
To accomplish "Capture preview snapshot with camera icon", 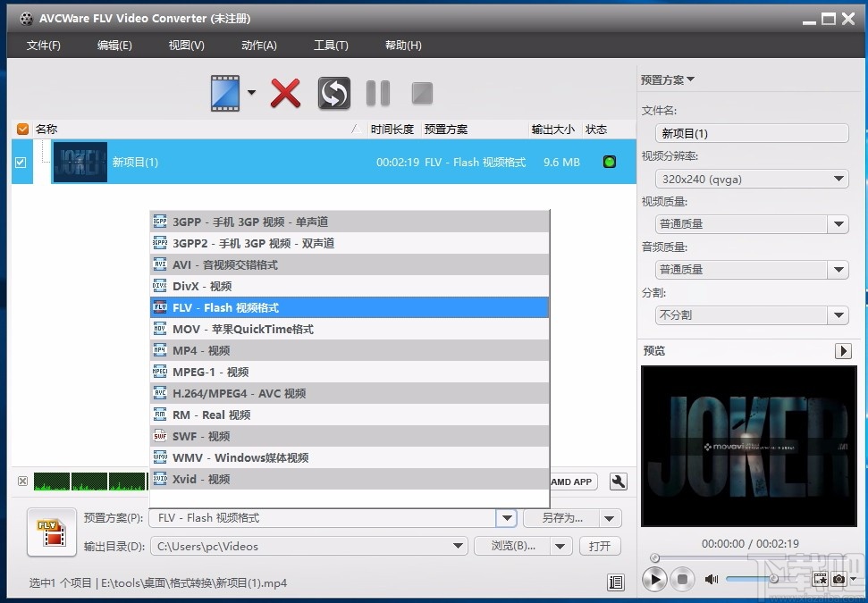I will [x=839, y=580].
